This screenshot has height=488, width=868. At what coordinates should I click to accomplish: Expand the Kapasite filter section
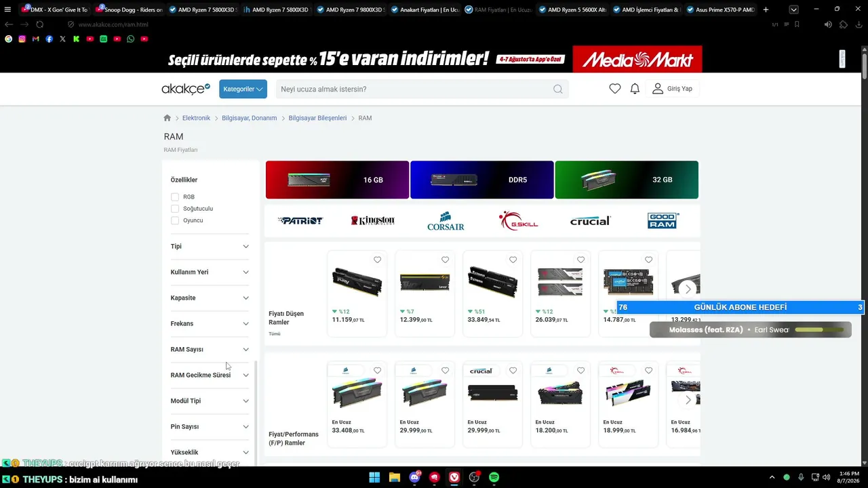click(x=210, y=298)
